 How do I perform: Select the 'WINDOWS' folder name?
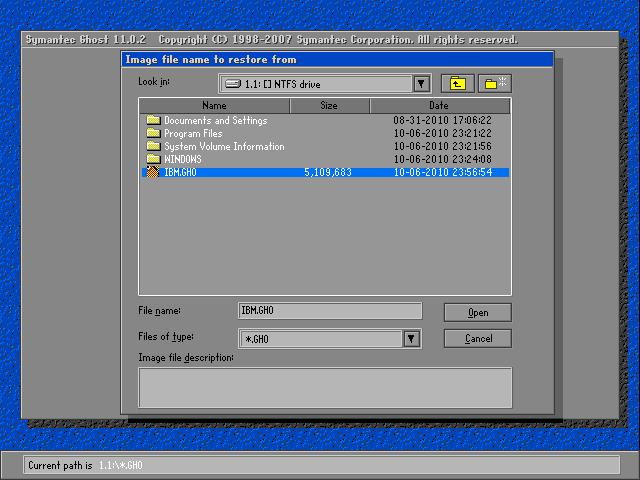pyautogui.click(x=182, y=159)
